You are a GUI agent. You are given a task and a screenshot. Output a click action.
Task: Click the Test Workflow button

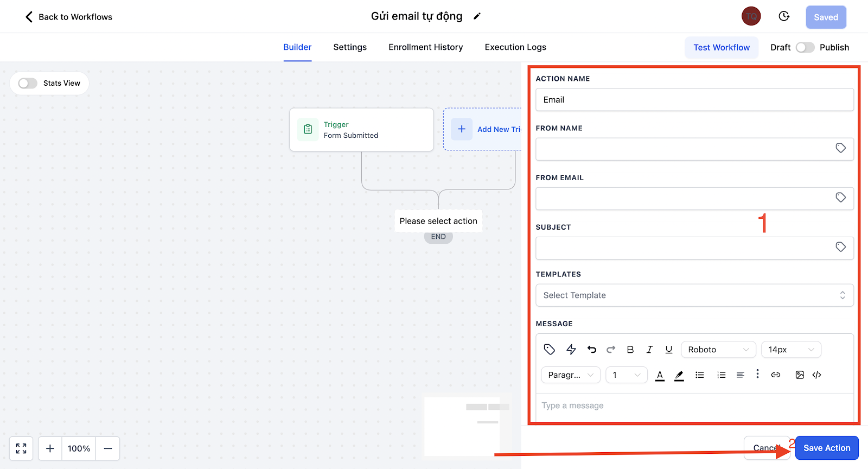click(722, 47)
